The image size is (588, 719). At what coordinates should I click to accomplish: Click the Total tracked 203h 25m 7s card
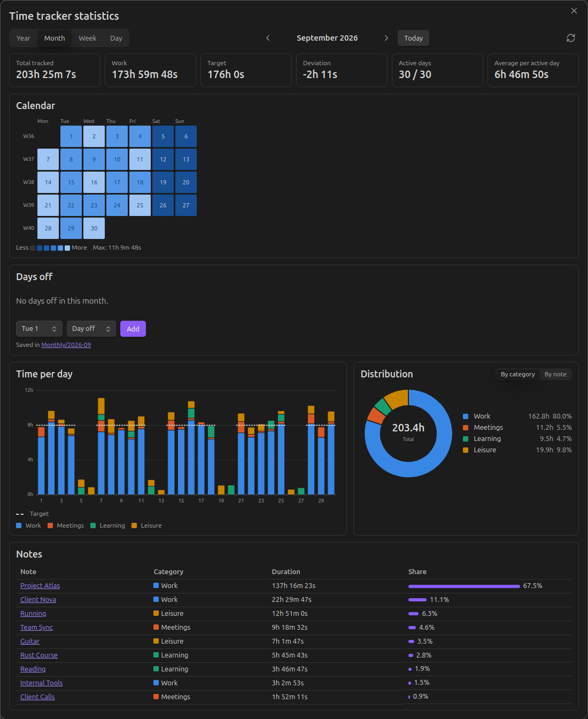55,70
